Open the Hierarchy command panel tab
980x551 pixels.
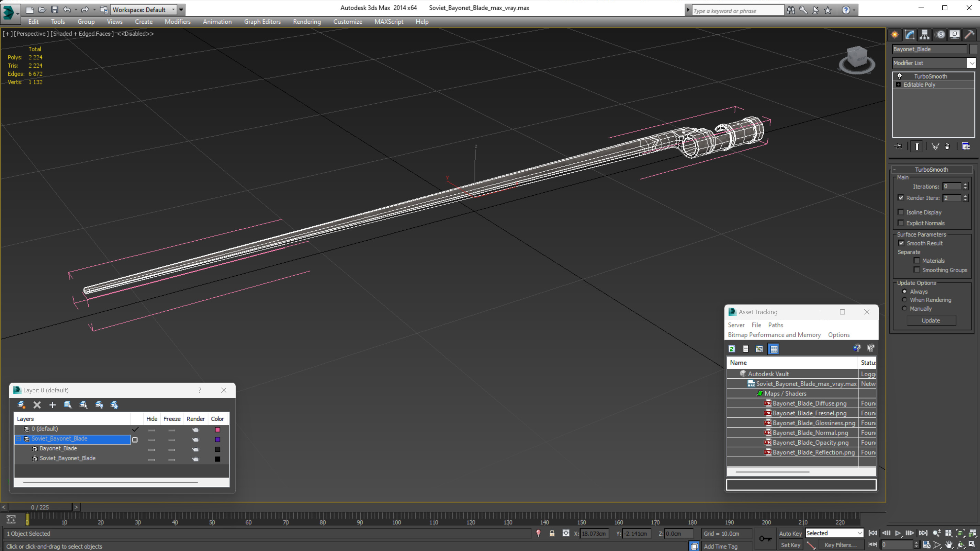[x=924, y=35]
